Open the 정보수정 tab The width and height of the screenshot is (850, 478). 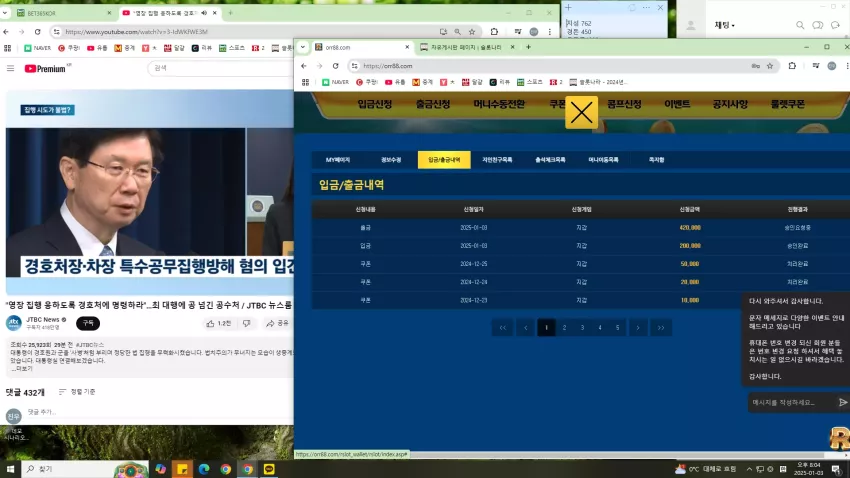[x=391, y=160]
